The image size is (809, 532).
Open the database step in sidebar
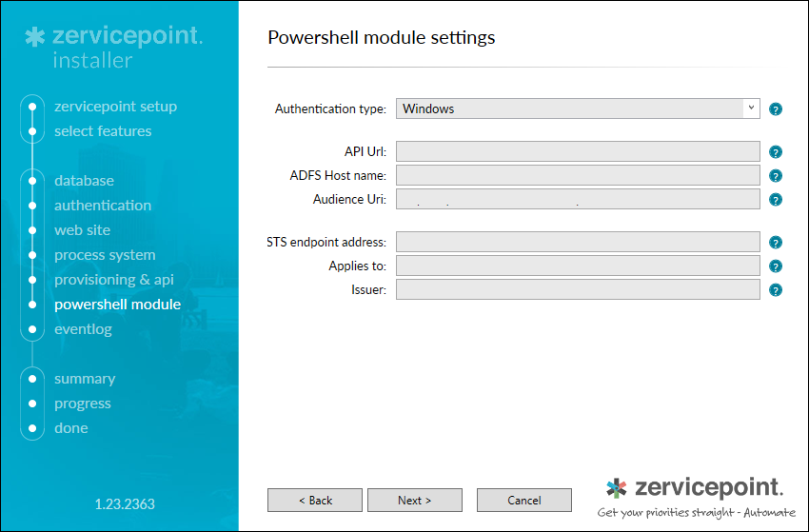pyautogui.click(x=84, y=181)
